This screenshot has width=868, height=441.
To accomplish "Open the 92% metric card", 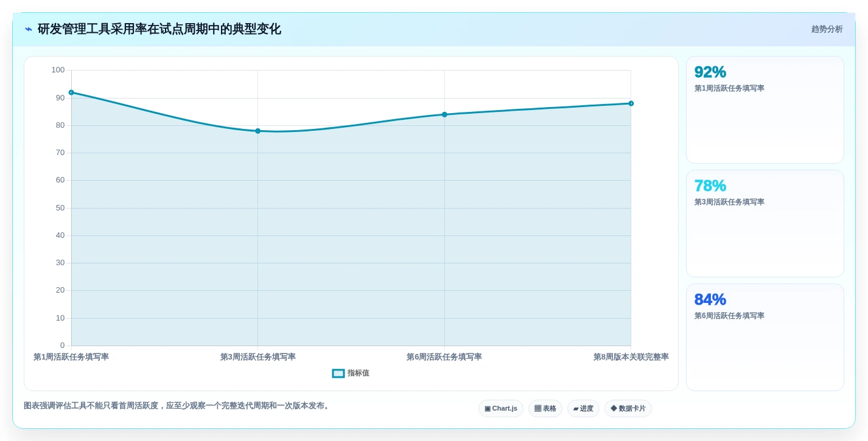I will pyautogui.click(x=765, y=110).
